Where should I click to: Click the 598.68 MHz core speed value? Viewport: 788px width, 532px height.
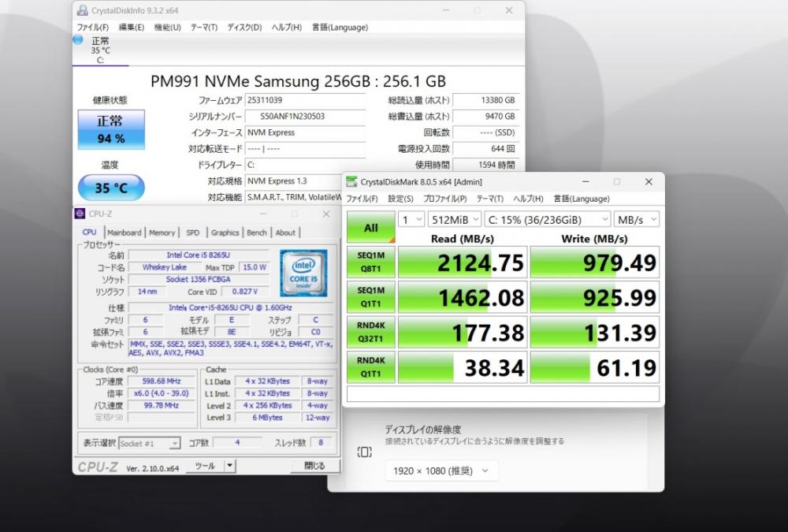click(162, 381)
